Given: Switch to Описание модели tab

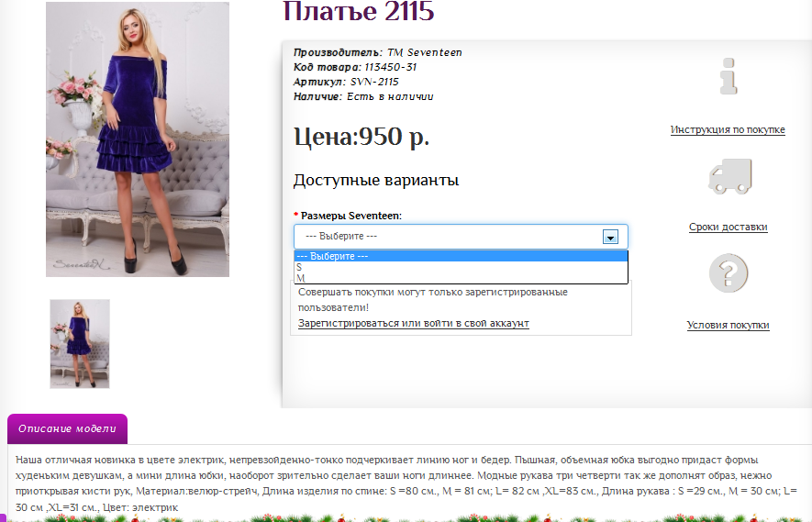Looking at the screenshot, I should pos(67,428).
